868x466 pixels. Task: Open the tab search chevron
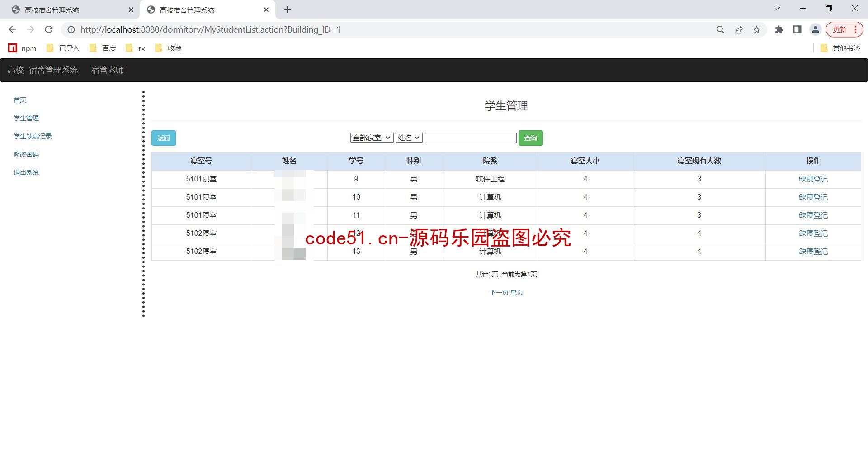click(777, 9)
